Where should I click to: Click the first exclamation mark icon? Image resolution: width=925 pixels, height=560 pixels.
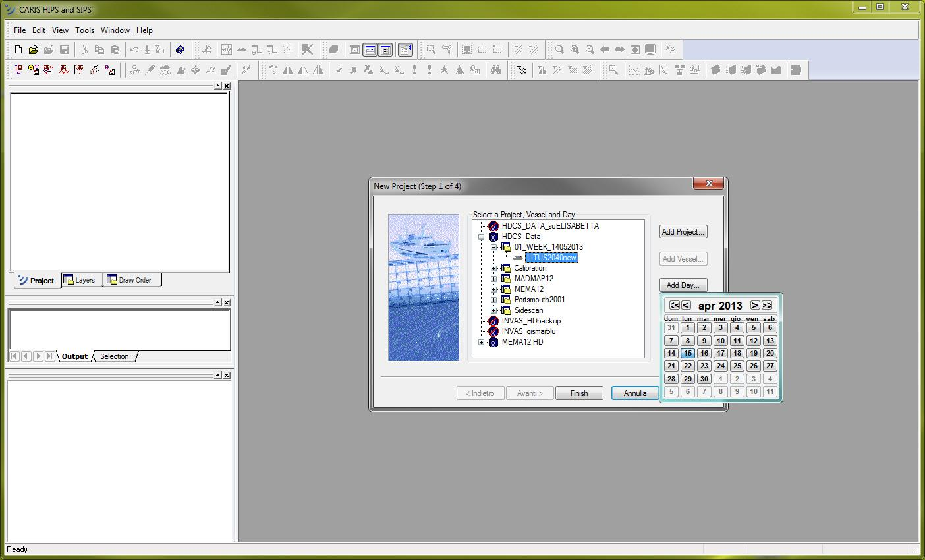pyautogui.click(x=414, y=70)
